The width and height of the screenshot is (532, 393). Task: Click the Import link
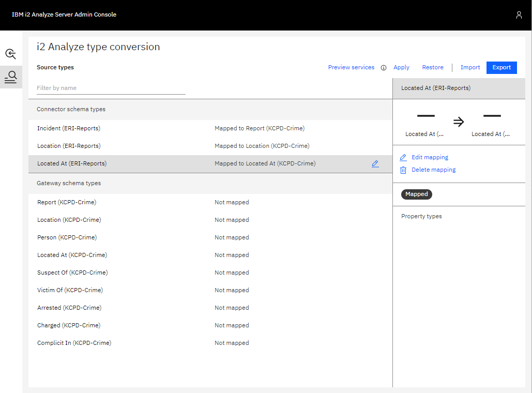coord(470,67)
